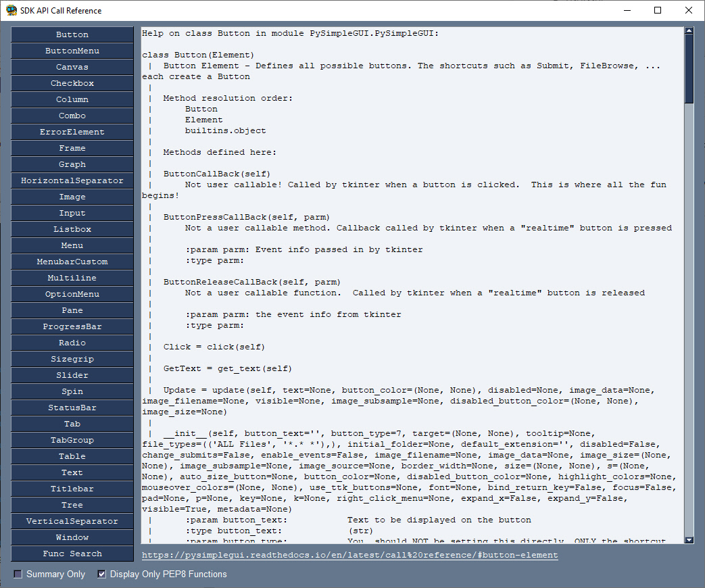Click the vertical scrollbar thumb
This screenshot has width=705, height=588.
tap(689, 69)
